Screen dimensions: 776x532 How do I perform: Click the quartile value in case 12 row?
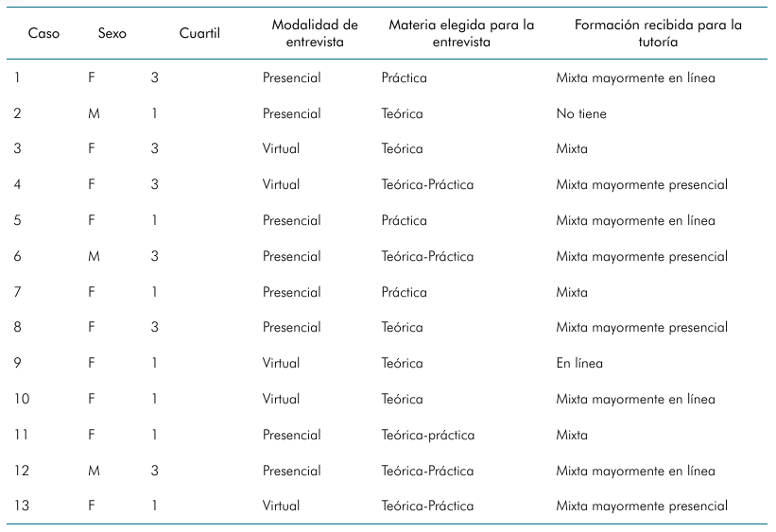pyautogui.click(x=154, y=471)
